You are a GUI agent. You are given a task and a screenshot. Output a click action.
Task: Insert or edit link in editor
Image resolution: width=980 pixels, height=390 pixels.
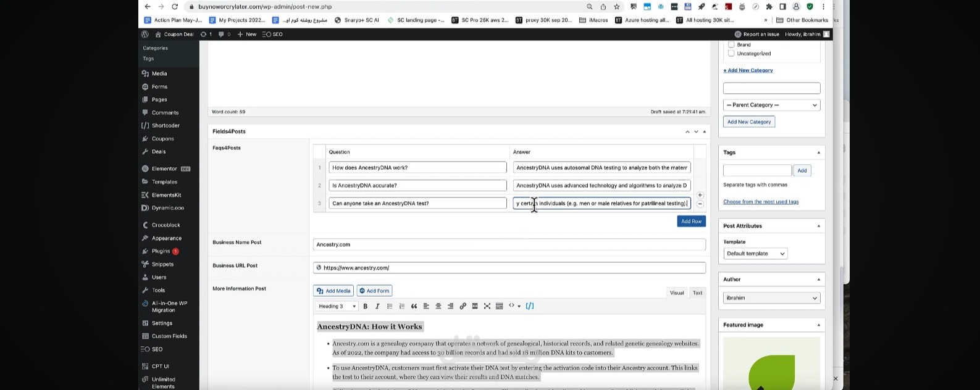[463, 306]
